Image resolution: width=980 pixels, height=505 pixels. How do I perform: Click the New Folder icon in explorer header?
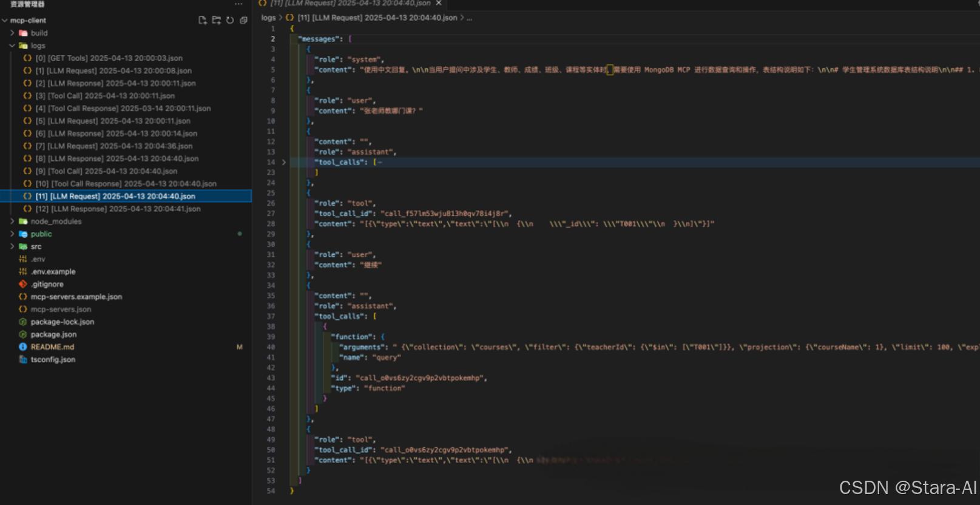[x=217, y=20]
